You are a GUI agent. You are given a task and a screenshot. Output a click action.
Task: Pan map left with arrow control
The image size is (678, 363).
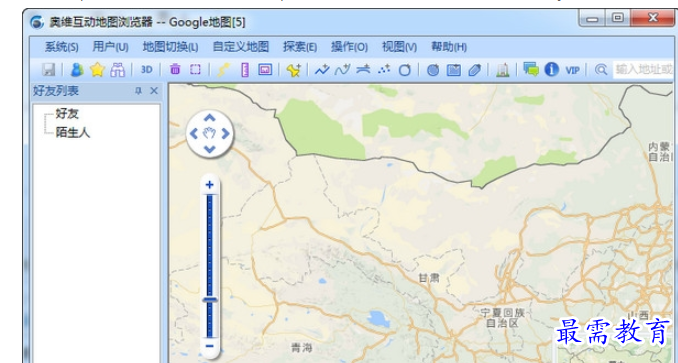(x=194, y=134)
